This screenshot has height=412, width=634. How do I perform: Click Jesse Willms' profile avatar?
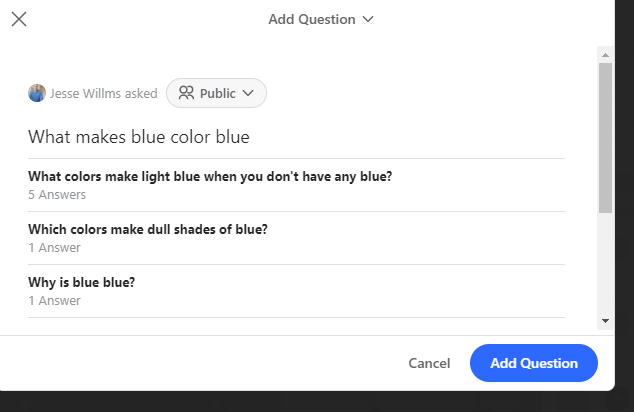(x=37, y=93)
